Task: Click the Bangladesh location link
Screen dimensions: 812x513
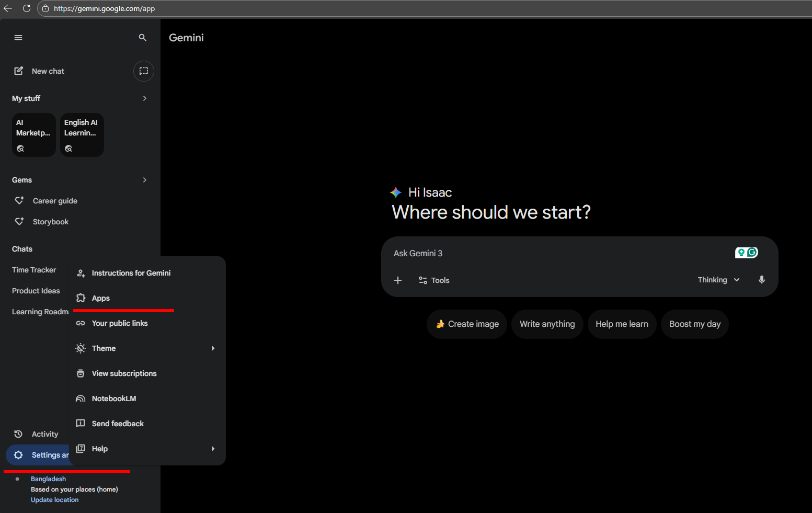Action: pos(48,479)
